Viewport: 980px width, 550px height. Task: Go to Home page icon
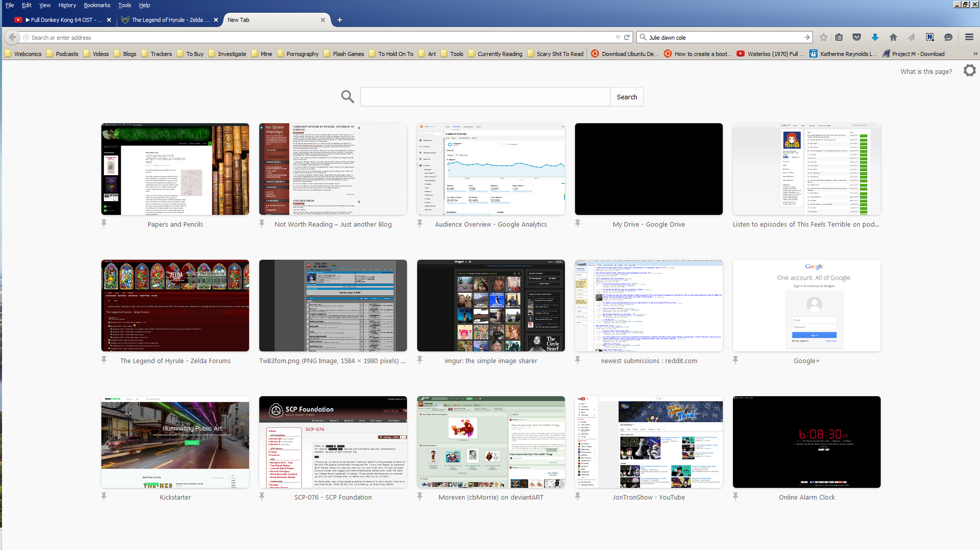[893, 37]
